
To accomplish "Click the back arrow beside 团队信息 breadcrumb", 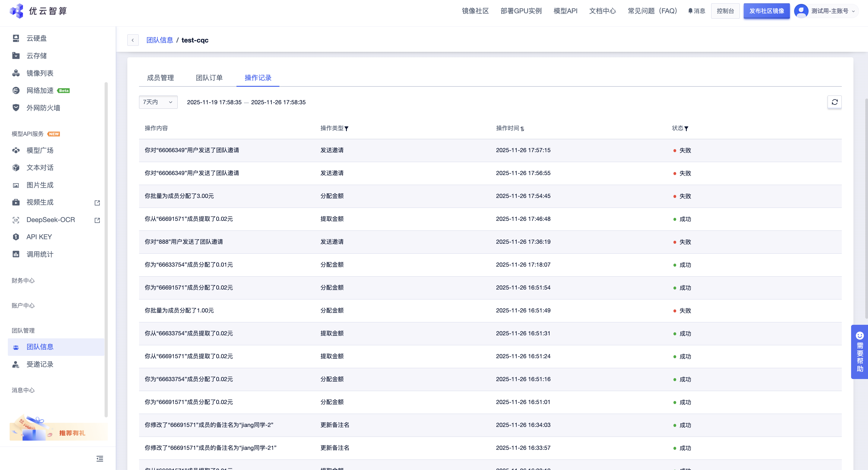I will [x=133, y=40].
